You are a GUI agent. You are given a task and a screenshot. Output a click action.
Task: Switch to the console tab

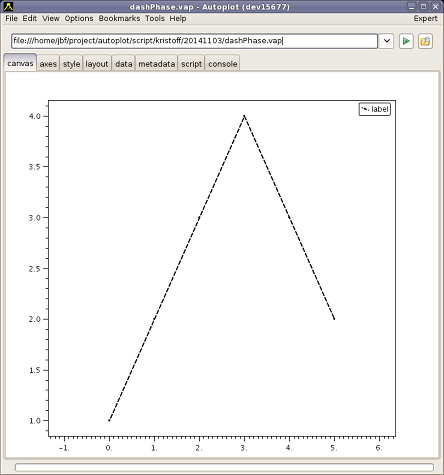coord(223,64)
